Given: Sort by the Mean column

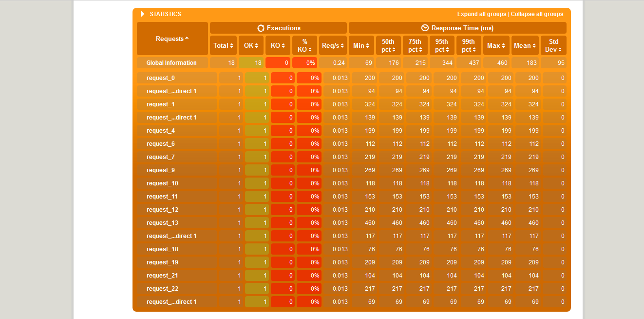Looking at the screenshot, I should click(x=533, y=46).
